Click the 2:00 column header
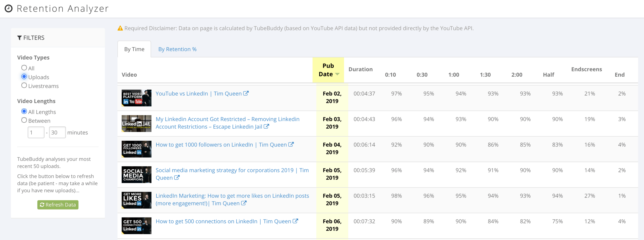Viewport: 644px width, 240px height. 517,75
